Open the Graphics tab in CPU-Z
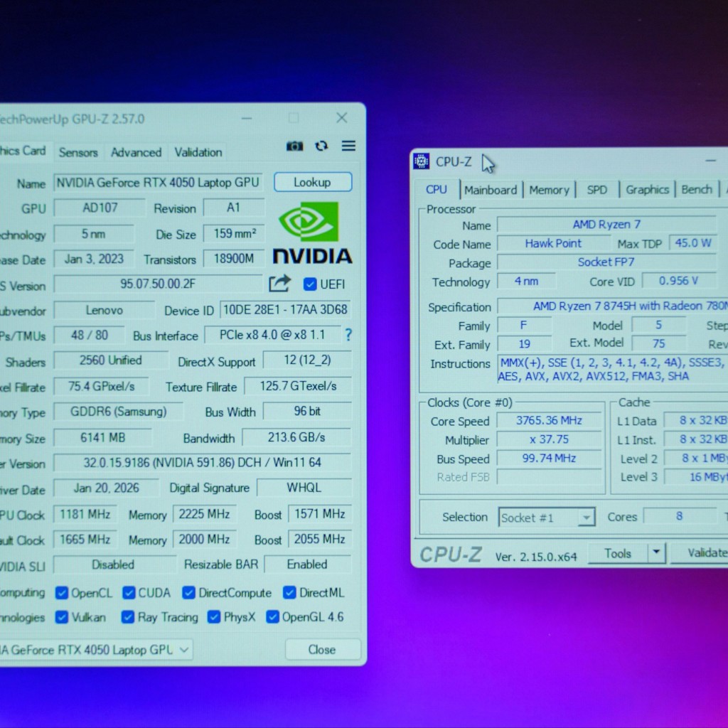Viewport: 728px width, 728px height. [x=647, y=189]
